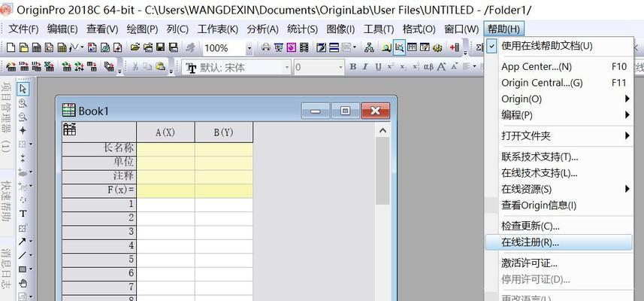Image resolution: width=644 pixels, height=301 pixels.
Task: Click the Add New Columns icon
Action: pyautogui.click(x=454, y=47)
